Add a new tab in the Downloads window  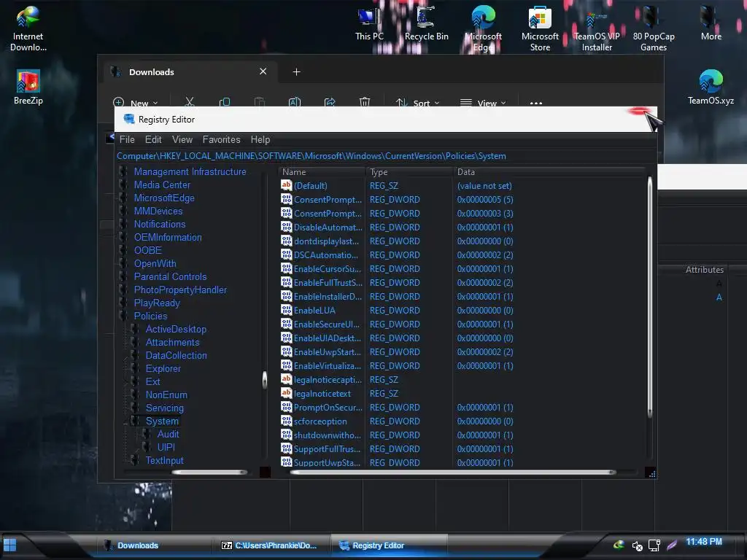(x=296, y=72)
